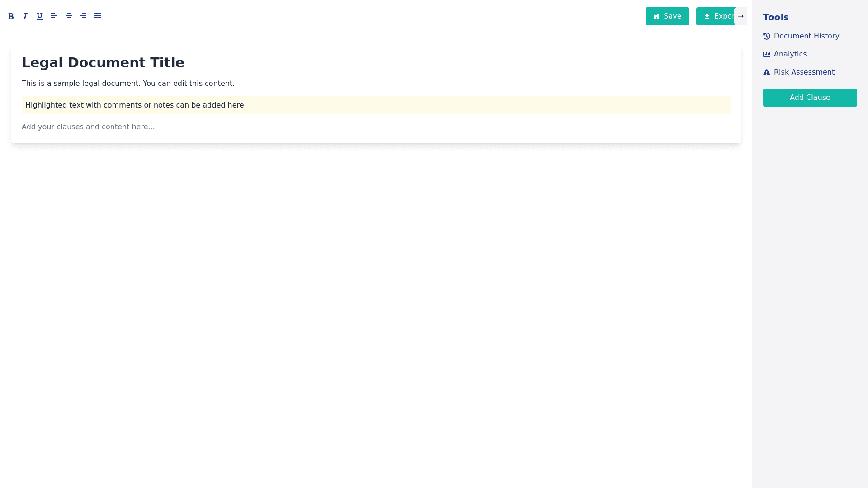Viewport: 868px width, 488px height.
Task: Collapse the Tools sidebar with the arrow
Action: point(741,16)
